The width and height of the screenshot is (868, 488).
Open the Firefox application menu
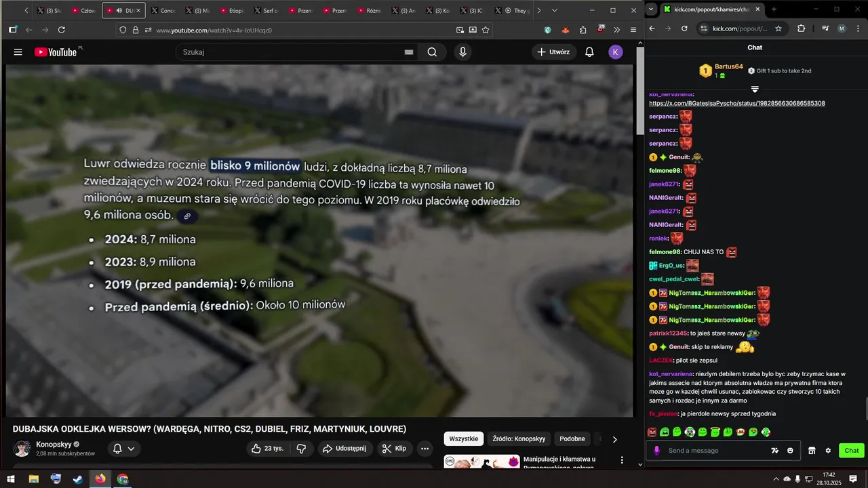coord(633,30)
